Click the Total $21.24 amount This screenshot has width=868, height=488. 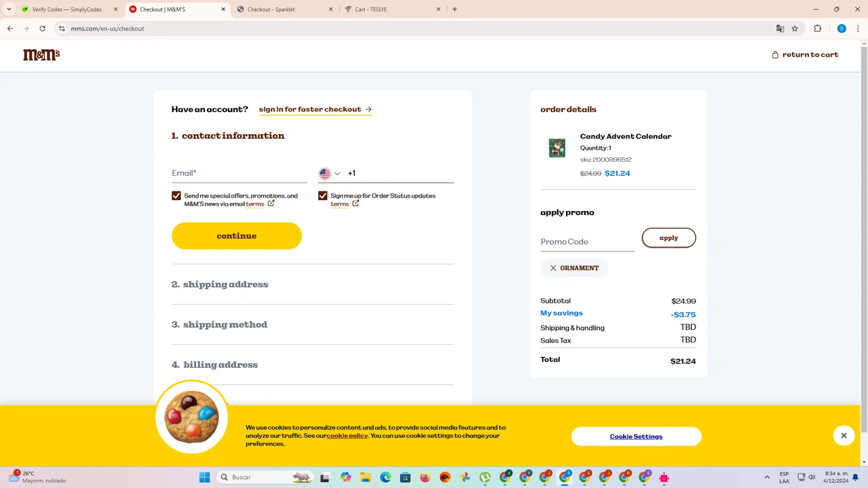pos(683,361)
